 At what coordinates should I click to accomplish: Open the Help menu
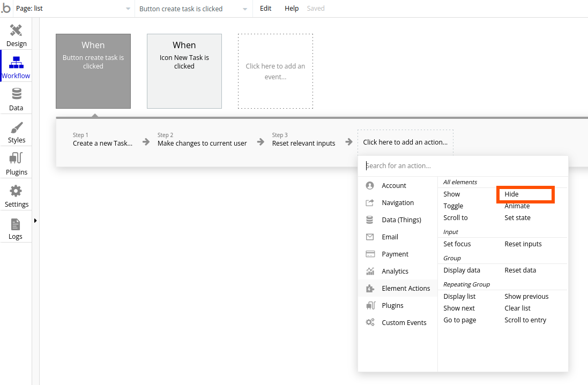[x=292, y=8]
